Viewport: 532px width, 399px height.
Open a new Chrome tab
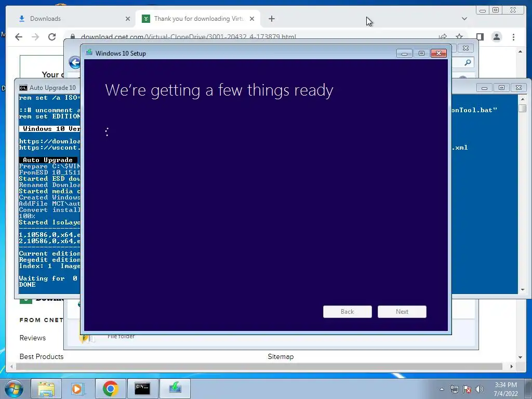(x=271, y=19)
